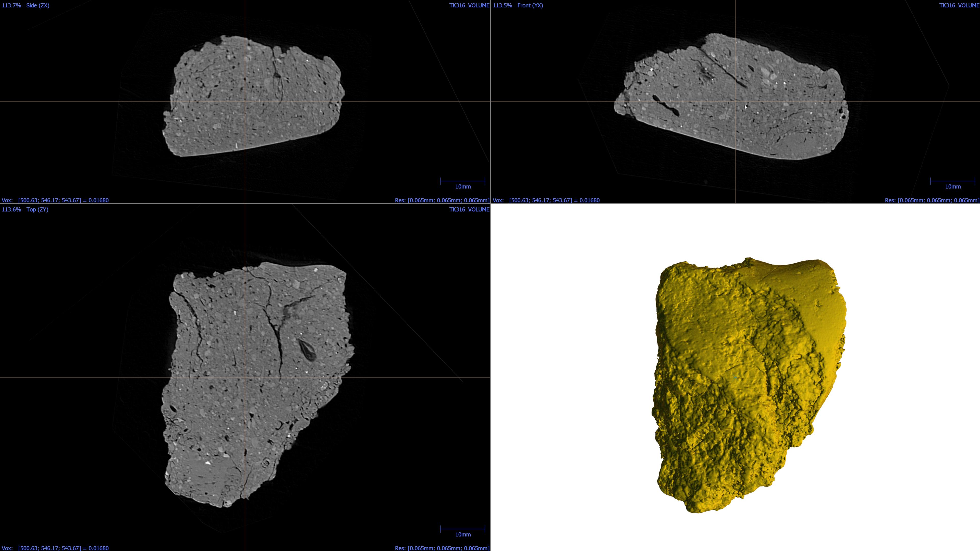Click the sherd cross-section in Side view
The width and height of the screenshot is (980, 551).
[254, 96]
